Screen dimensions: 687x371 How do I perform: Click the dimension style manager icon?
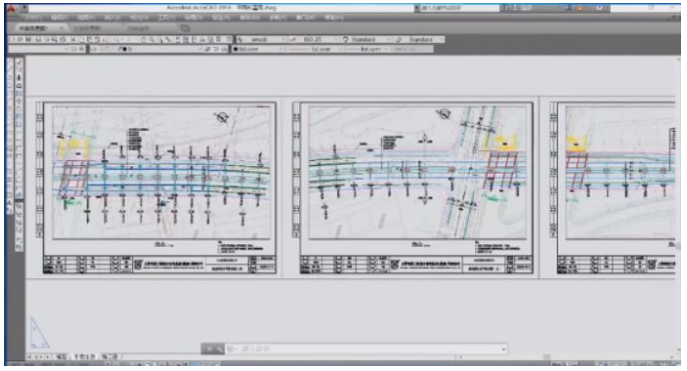click(x=293, y=39)
